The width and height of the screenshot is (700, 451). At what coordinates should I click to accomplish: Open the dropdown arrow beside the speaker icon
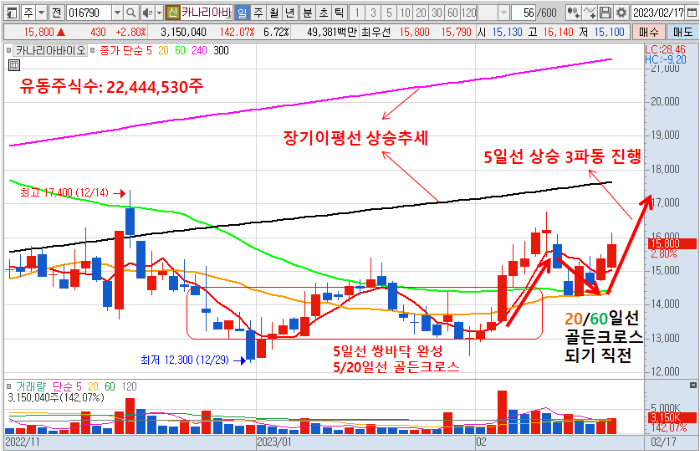159,13
